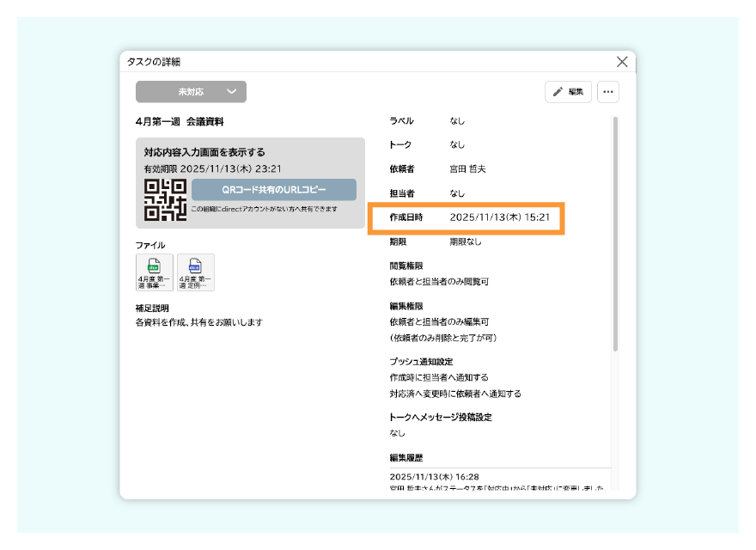Click the X to close the task detail dialog
The image size is (756, 550).
622,61
